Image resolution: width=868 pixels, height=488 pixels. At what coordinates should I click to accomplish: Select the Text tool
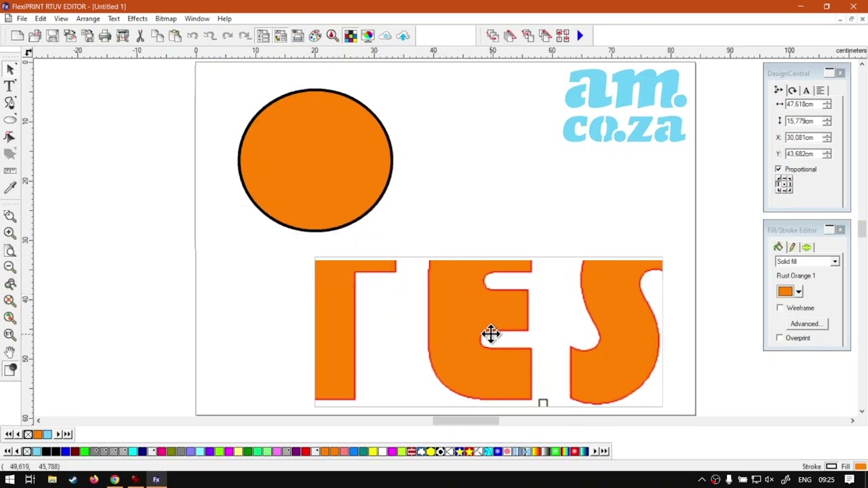pos(10,86)
